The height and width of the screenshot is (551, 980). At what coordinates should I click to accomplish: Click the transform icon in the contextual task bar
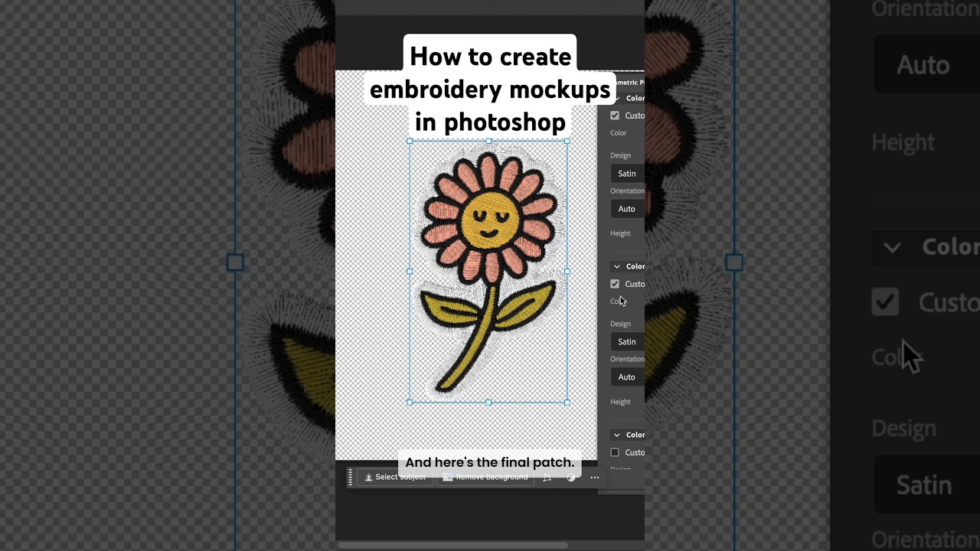(547, 478)
